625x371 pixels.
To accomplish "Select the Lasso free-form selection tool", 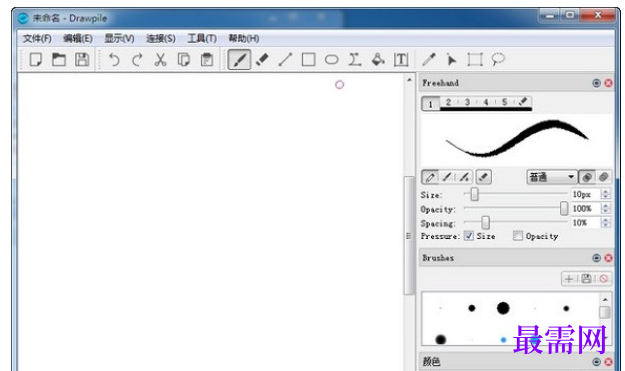I will [498, 60].
